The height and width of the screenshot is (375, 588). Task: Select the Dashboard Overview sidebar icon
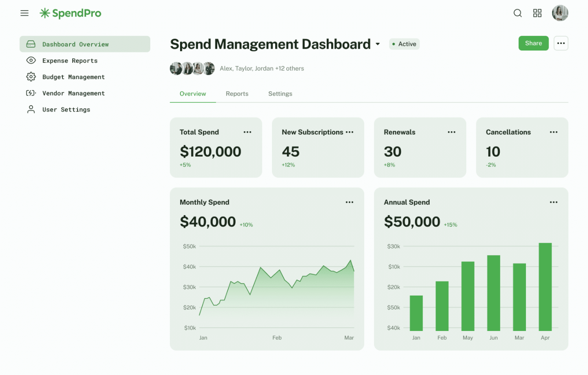coord(30,44)
